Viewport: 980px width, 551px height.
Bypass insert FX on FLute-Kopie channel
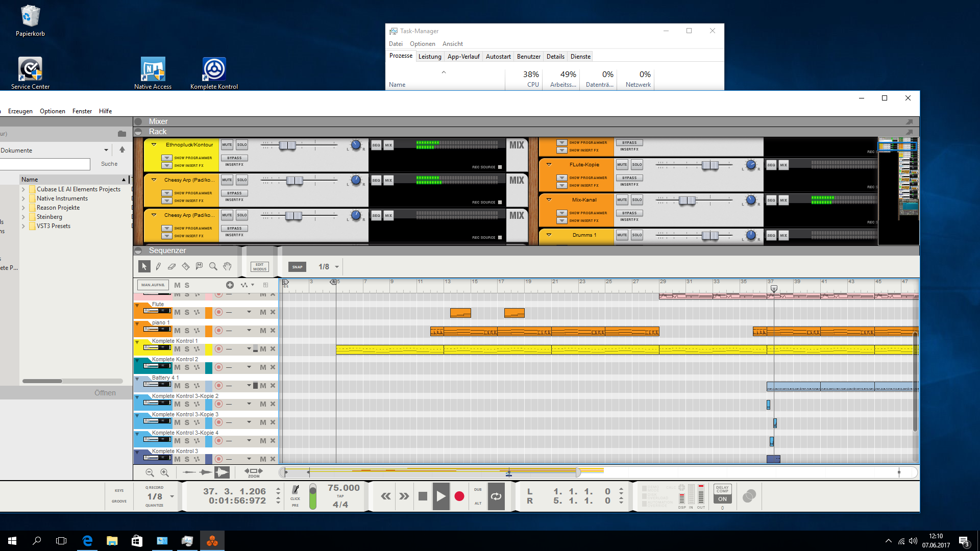point(629,178)
